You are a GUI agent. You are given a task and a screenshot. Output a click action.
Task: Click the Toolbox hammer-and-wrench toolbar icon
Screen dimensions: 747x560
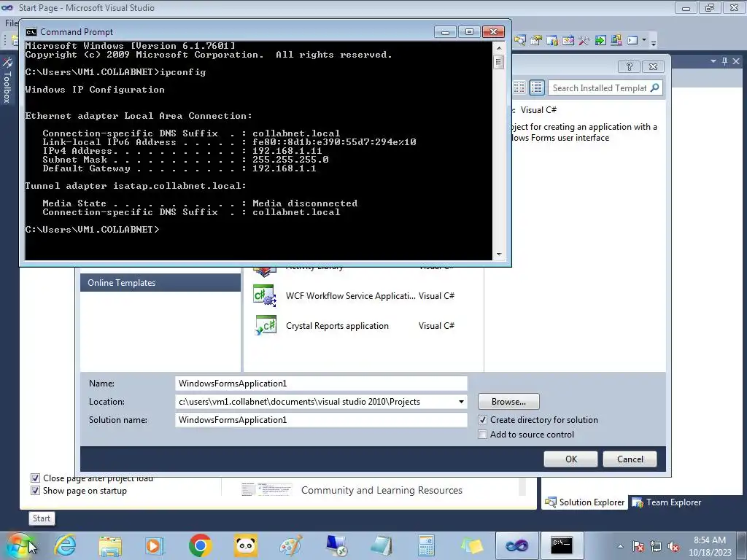[x=584, y=41]
